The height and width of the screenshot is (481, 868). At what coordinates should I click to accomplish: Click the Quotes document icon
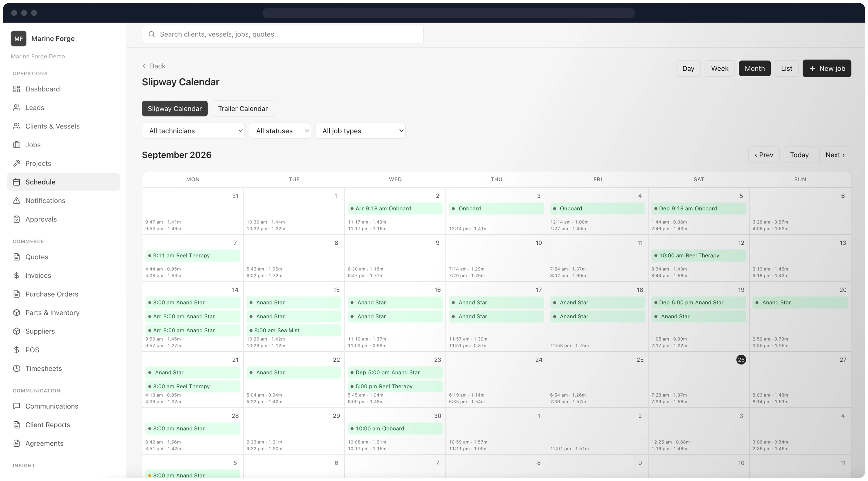16,257
